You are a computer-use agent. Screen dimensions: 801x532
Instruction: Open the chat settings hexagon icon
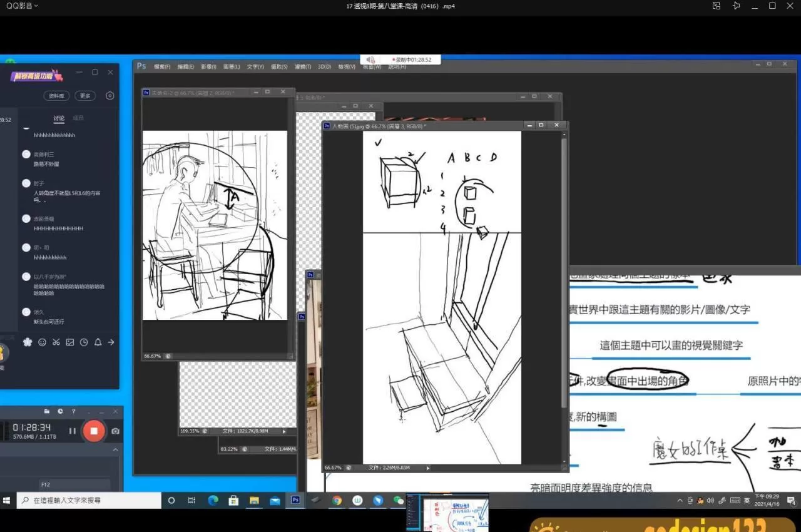[x=110, y=96]
